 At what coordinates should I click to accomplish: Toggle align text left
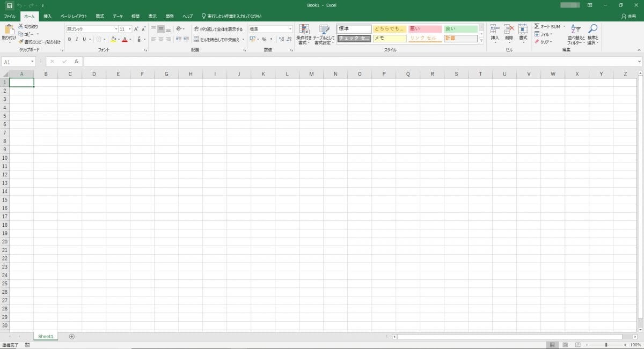click(153, 39)
